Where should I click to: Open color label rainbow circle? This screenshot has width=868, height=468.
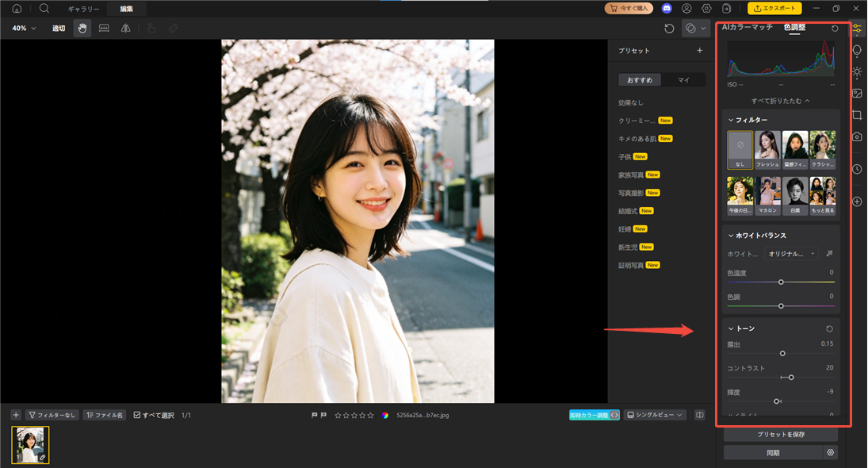[384, 416]
